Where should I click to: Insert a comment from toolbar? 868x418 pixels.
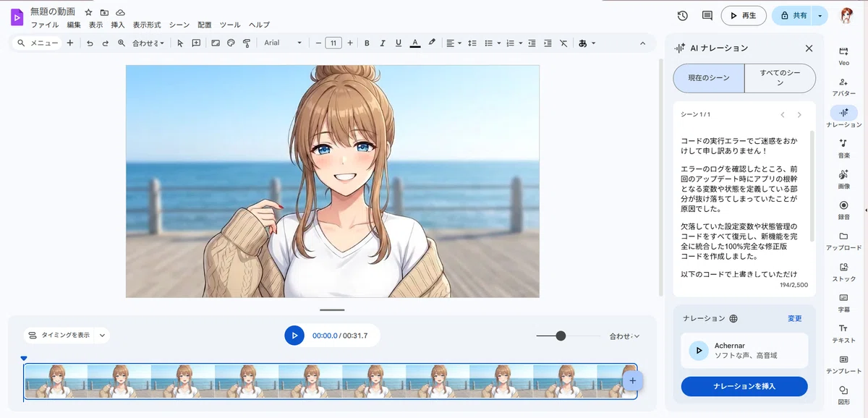pyautogui.click(x=196, y=43)
